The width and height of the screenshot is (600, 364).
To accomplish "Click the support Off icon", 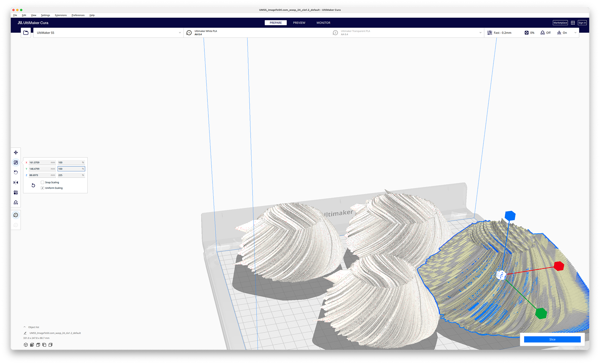I will click(542, 33).
